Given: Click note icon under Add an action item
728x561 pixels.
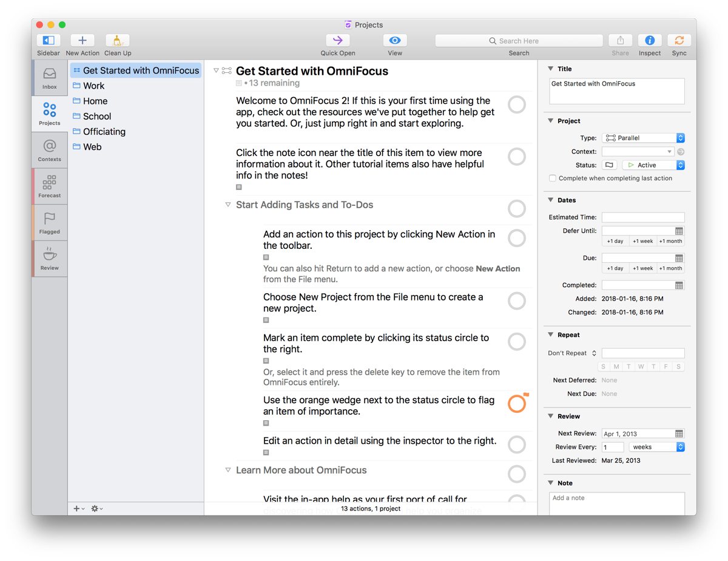Looking at the screenshot, I should 266,257.
